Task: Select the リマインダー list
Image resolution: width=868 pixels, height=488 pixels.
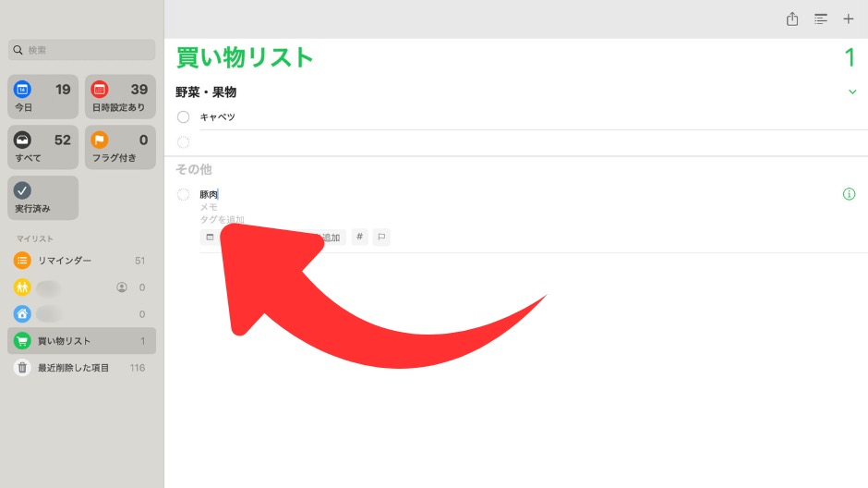Action: tap(82, 261)
